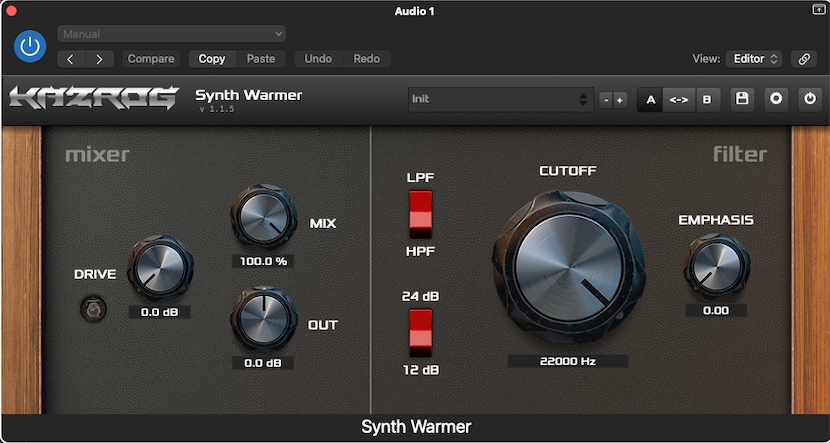The width and height of the screenshot is (830, 443).
Task: Open the Manual preset dropdown
Action: point(172,34)
